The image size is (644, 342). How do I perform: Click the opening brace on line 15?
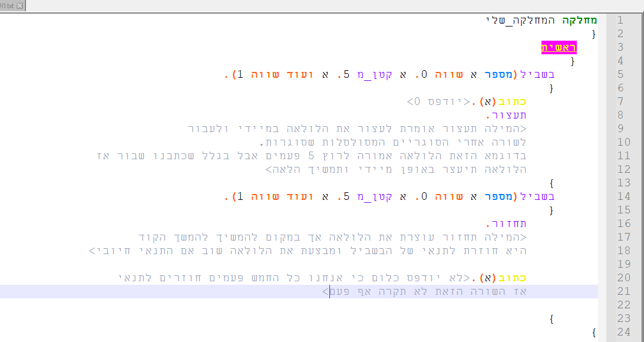click(551, 210)
